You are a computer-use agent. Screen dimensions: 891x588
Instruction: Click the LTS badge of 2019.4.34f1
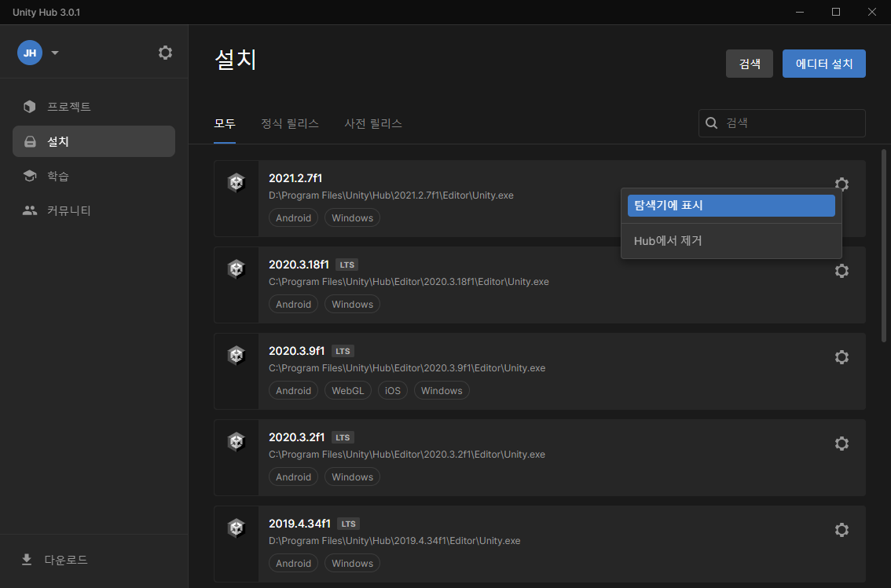pyautogui.click(x=348, y=524)
